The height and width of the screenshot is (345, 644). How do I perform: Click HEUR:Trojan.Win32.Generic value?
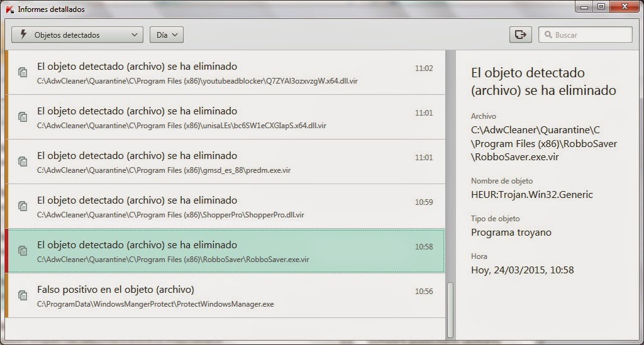point(532,194)
